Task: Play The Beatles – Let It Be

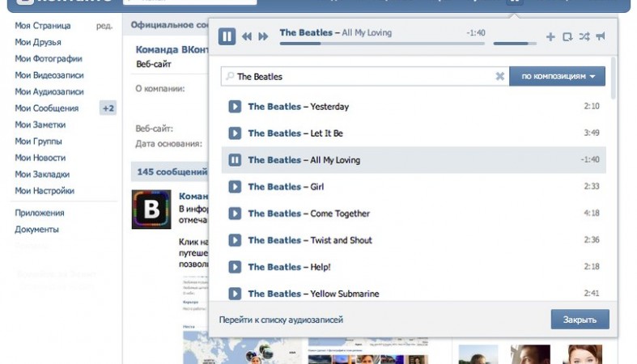Action: tap(235, 133)
